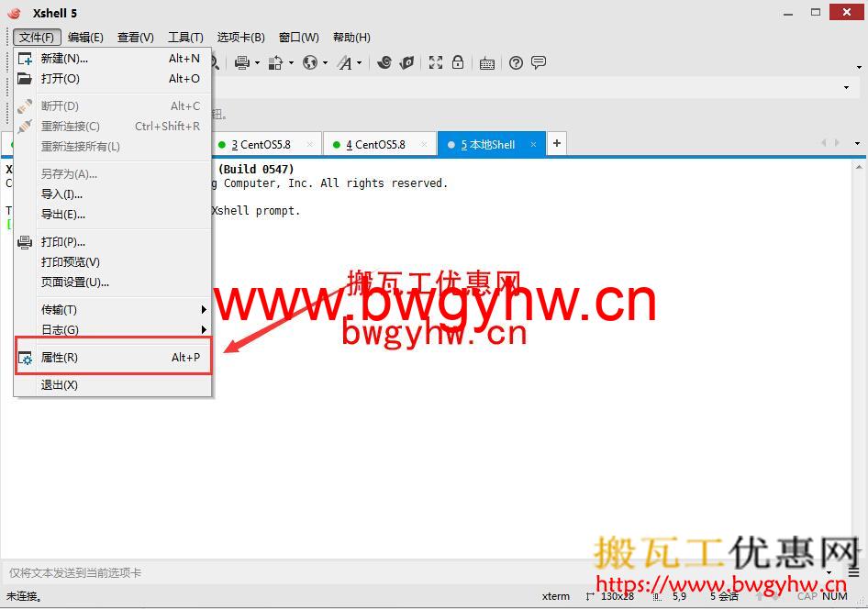Click the properties gear icon beside 属性

click(x=25, y=358)
